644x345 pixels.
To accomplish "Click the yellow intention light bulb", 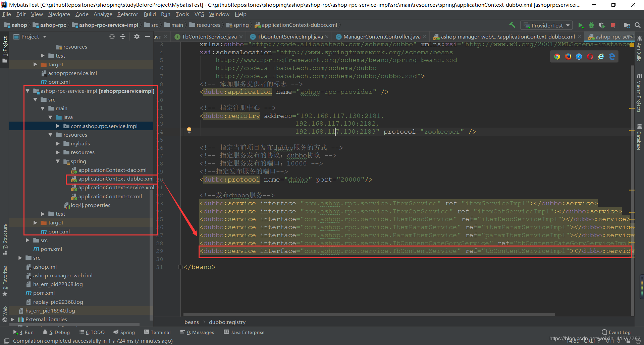I will (x=189, y=130).
